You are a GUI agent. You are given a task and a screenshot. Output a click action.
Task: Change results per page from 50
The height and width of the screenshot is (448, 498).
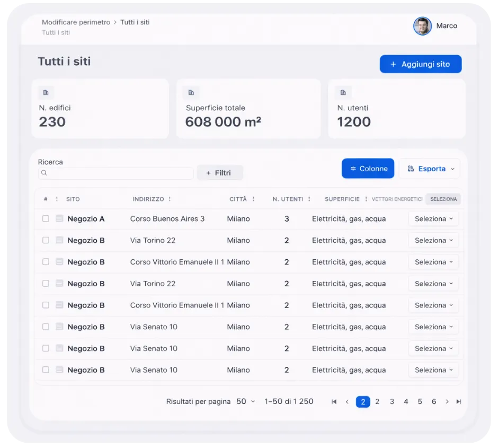coord(245,402)
